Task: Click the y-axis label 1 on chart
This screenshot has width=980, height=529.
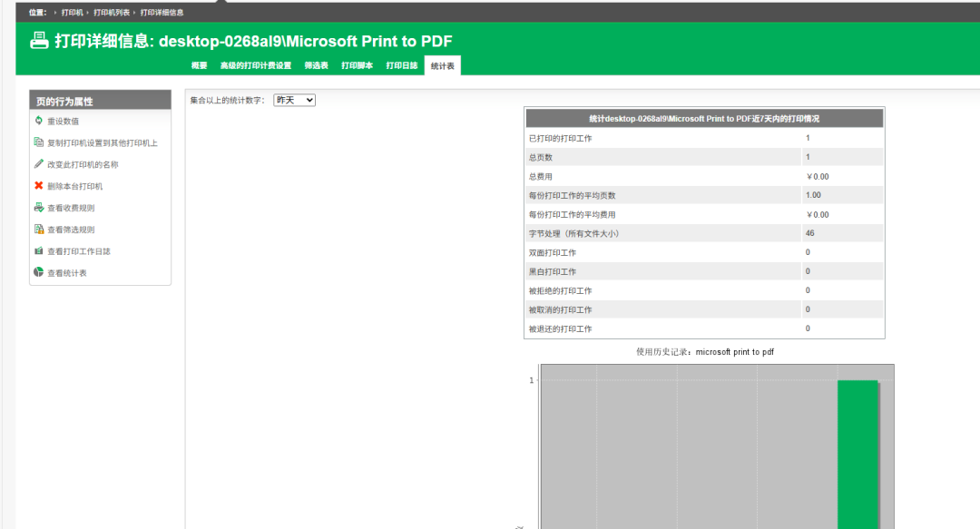Action: click(532, 380)
